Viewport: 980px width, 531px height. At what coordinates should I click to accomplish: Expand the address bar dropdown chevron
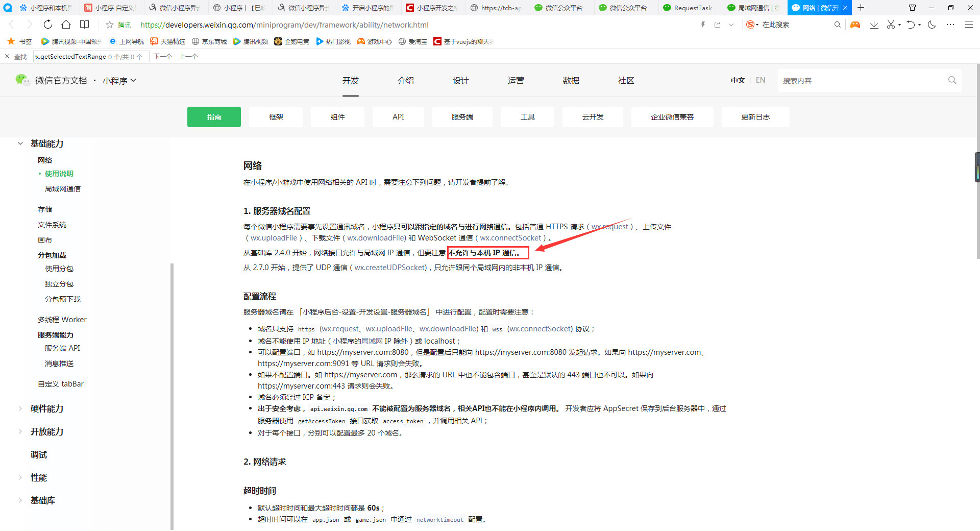[731, 25]
